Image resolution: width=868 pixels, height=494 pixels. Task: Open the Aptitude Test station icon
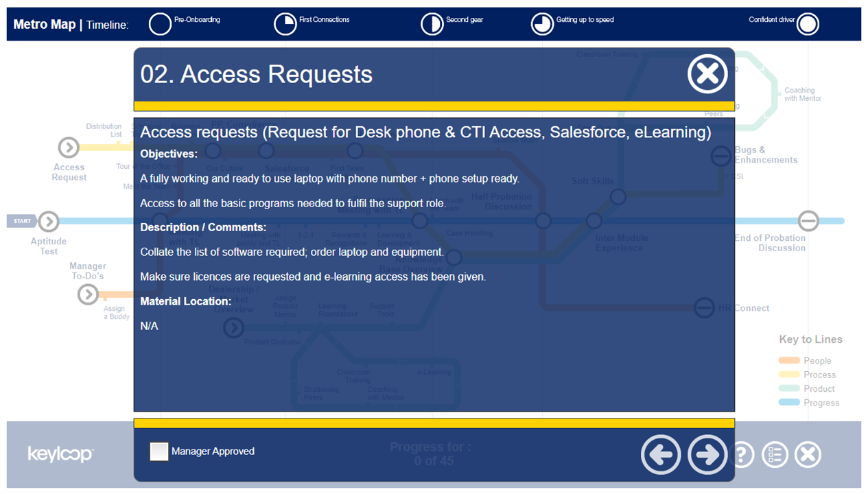click(49, 221)
